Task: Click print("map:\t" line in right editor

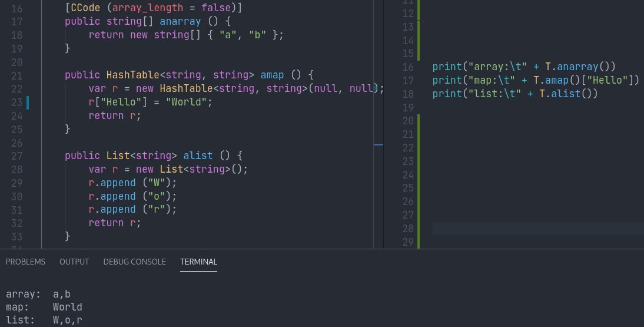Action: (536, 80)
